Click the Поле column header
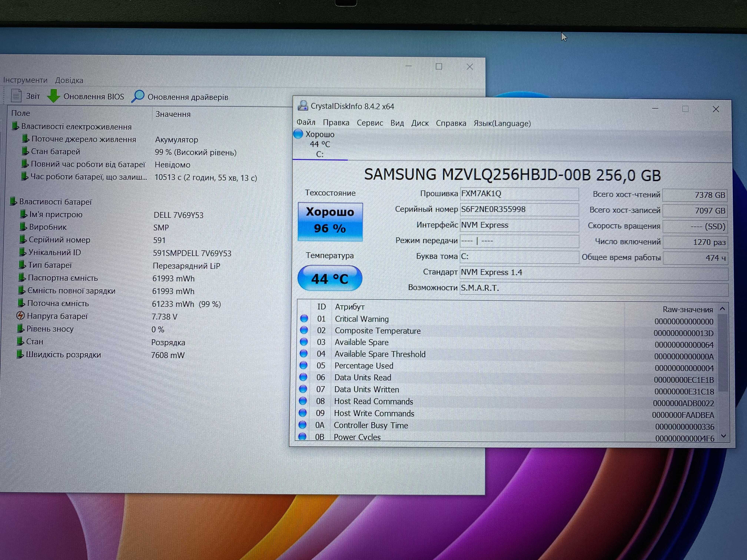Viewport: 747px width, 560px height. point(21,113)
